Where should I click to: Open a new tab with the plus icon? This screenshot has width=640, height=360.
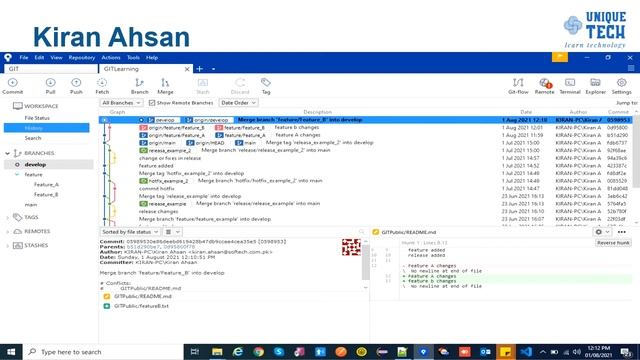tap(200, 69)
